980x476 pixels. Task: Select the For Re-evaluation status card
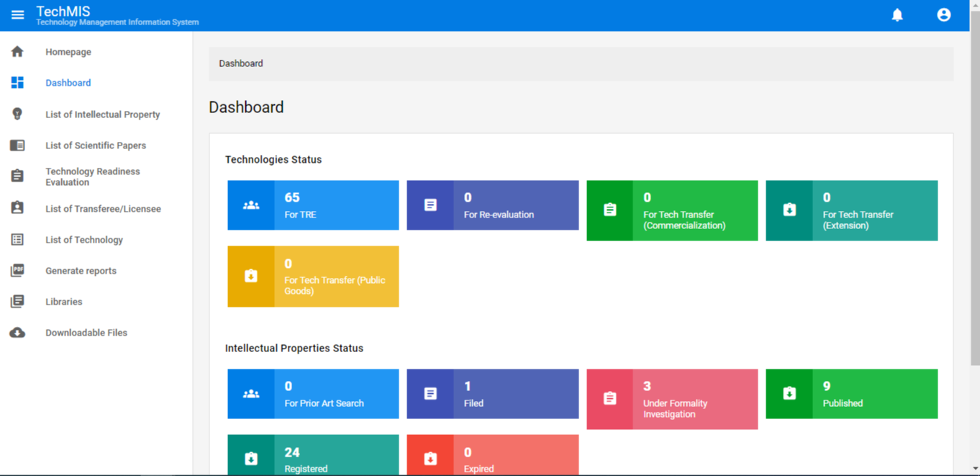click(492, 205)
